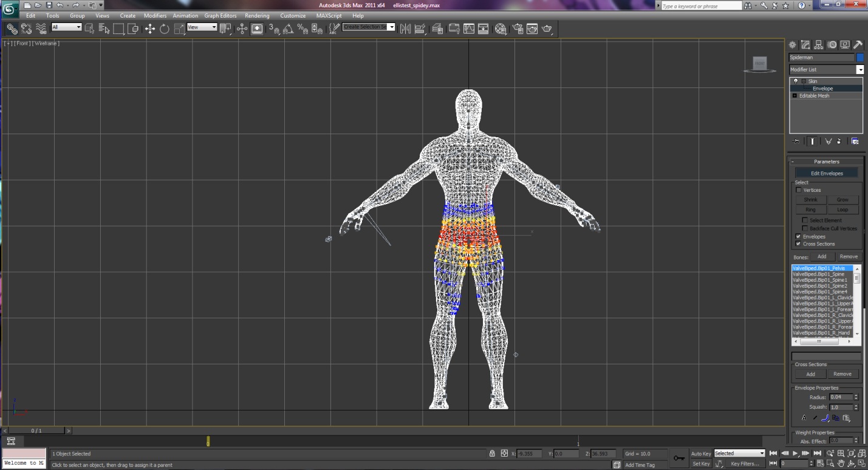Toggle the Selection Lock padlock icon
Screen dimensions: 868x470
click(492, 454)
